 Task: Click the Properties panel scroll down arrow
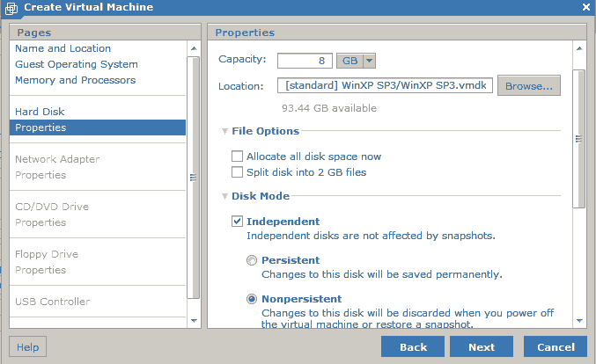click(579, 321)
